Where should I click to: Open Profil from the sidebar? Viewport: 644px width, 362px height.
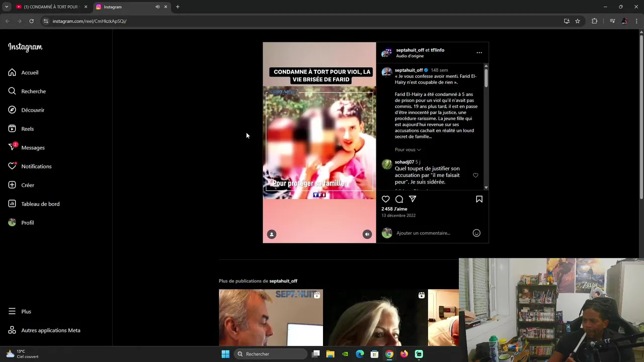(21, 223)
